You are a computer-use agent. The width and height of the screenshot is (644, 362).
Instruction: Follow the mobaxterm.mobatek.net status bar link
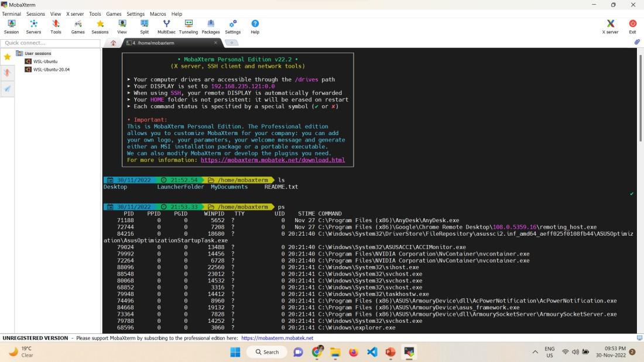pos(277,338)
